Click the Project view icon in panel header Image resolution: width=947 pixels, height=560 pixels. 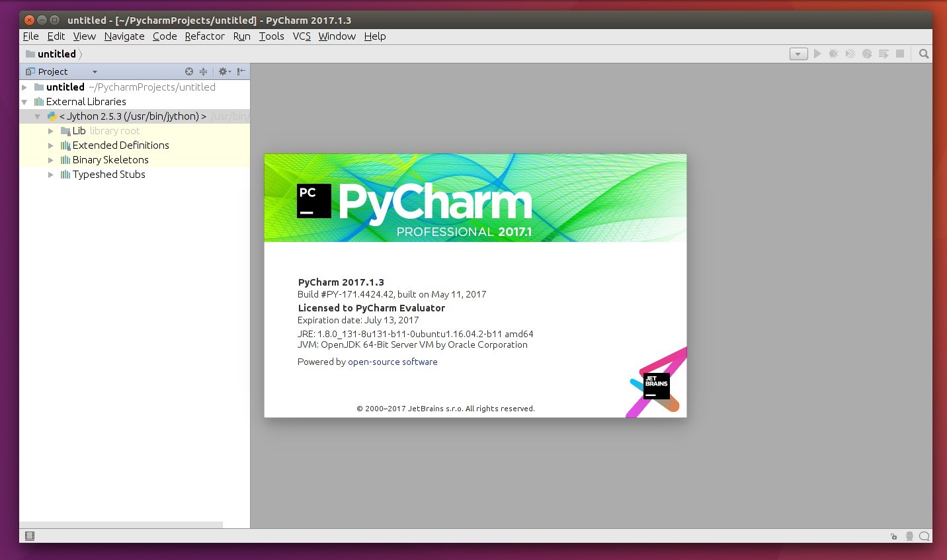pyautogui.click(x=30, y=71)
